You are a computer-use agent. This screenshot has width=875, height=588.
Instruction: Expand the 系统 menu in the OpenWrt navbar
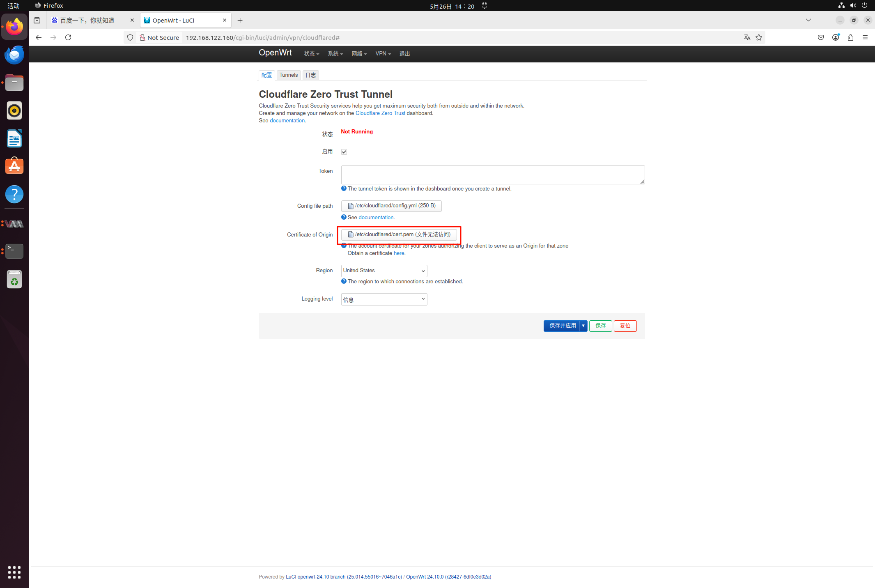335,54
